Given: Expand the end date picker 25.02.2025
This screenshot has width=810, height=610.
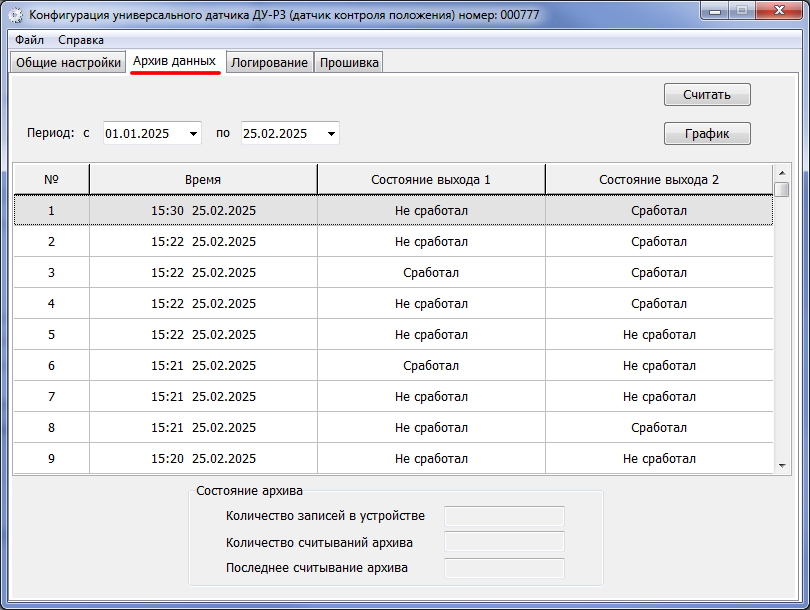Looking at the screenshot, I should [331, 134].
